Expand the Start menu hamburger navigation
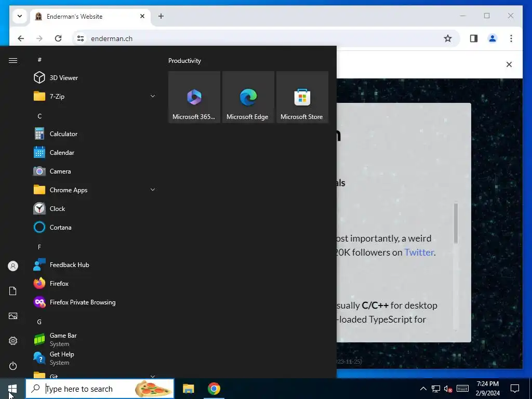This screenshot has height=399, width=532. tap(13, 60)
